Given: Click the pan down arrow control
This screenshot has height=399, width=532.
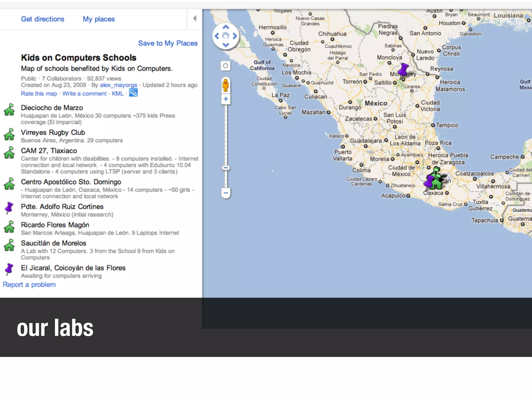Looking at the screenshot, I should click(x=226, y=45).
